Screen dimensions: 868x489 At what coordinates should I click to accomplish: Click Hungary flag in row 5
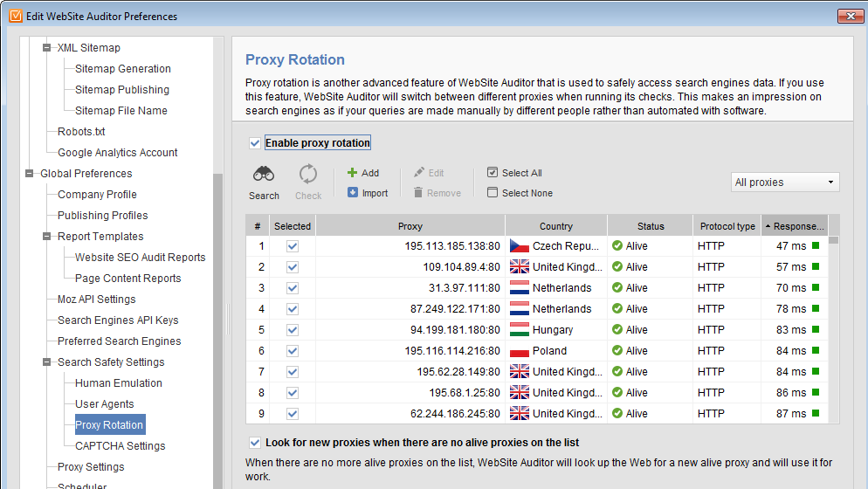[x=520, y=330]
